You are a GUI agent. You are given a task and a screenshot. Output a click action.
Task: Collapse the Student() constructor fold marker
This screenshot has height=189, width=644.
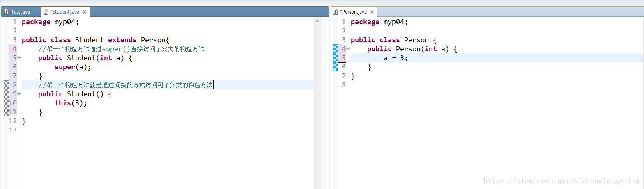point(19,94)
